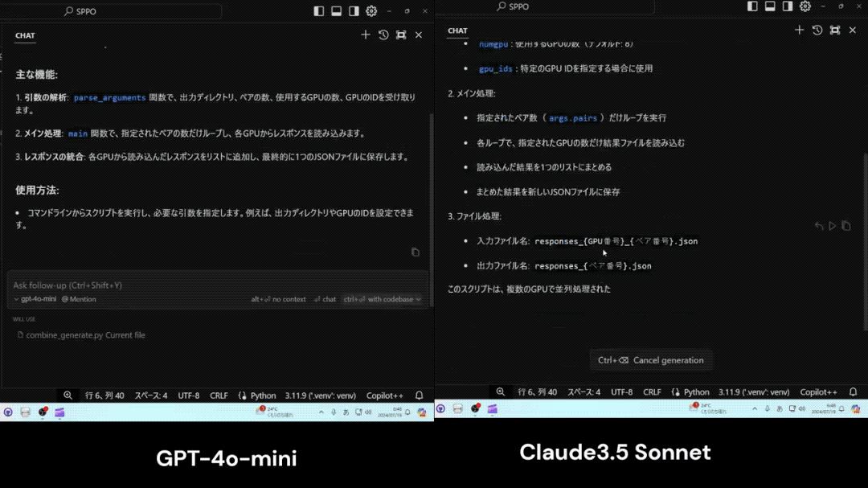Open the notifications bell in the status bar

pyautogui.click(x=418, y=394)
